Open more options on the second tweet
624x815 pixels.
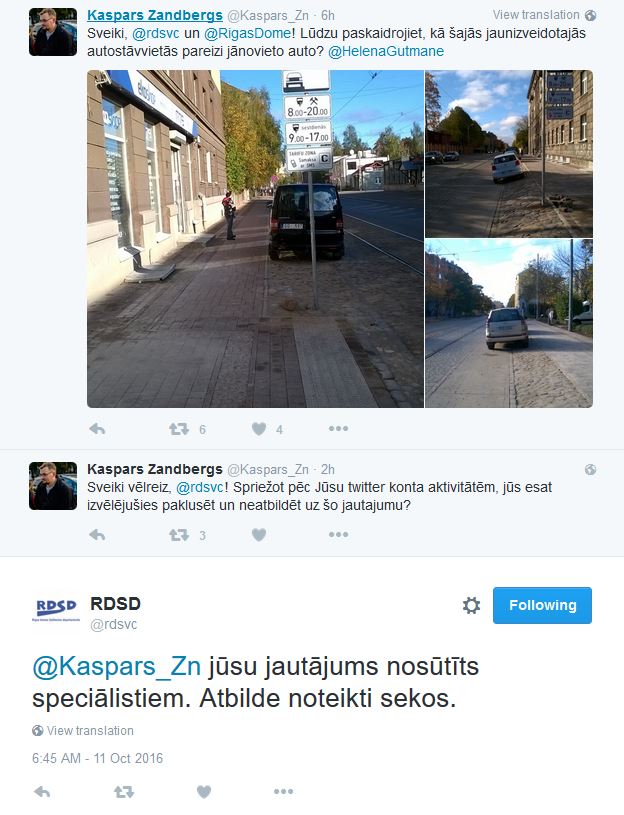click(338, 534)
